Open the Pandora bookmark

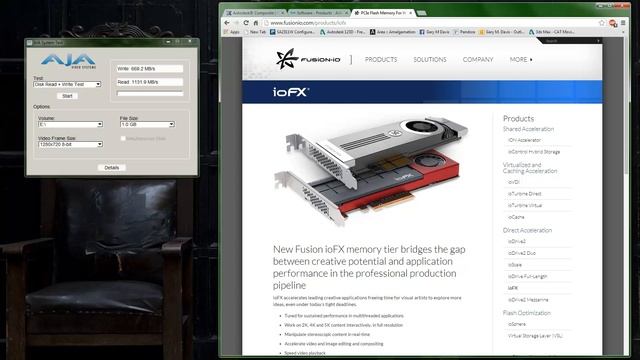(464, 32)
